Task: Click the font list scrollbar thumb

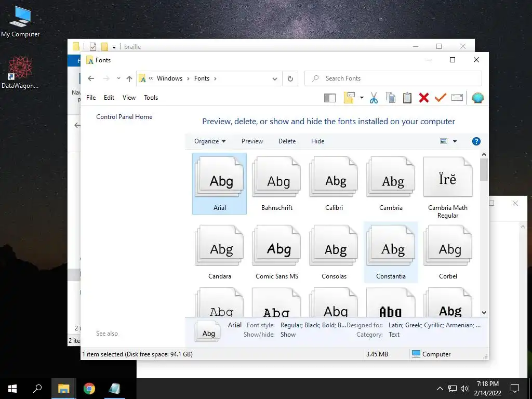Action: [484, 170]
